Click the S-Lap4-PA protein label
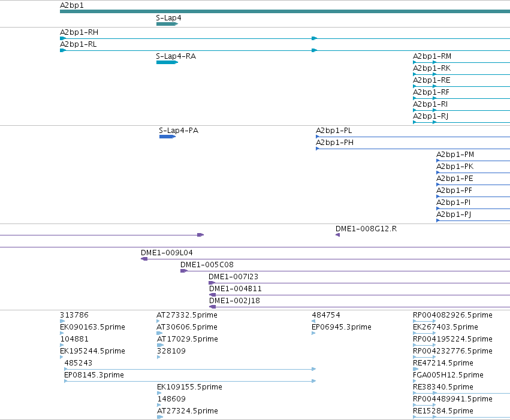Image resolution: width=510 pixels, height=420 pixels. click(x=179, y=131)
